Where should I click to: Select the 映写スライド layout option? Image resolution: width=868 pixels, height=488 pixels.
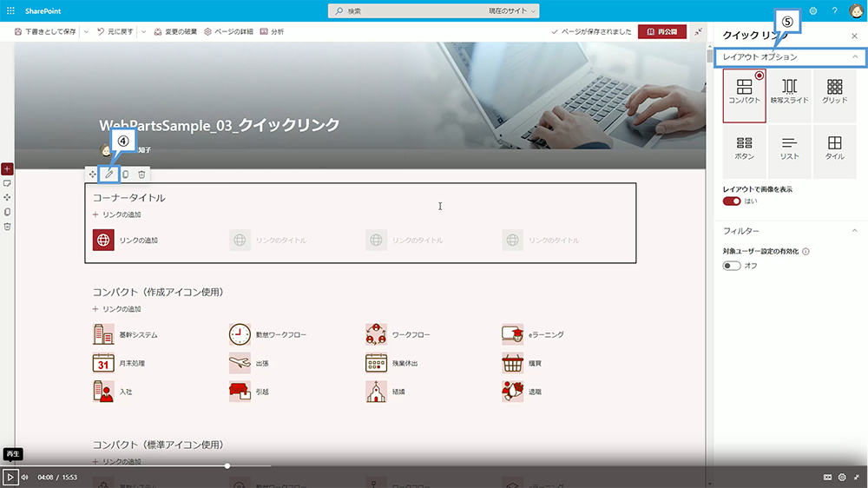(789, 96)
